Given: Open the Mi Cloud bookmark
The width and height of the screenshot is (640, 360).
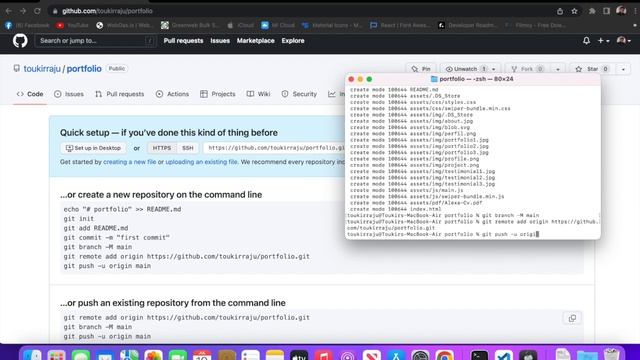Looking at the screenshot, I should tap(278, 25).
